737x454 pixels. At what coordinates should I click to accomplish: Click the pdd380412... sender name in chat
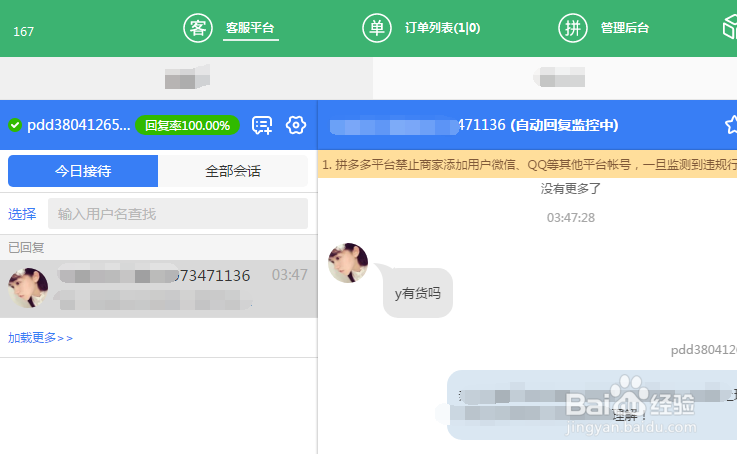[x=704, y=350]
